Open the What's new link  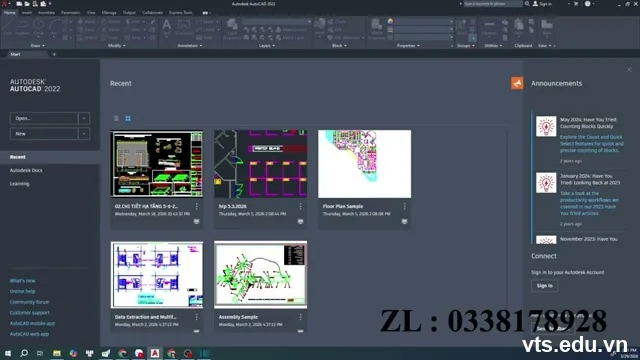(x=22, y=281)
